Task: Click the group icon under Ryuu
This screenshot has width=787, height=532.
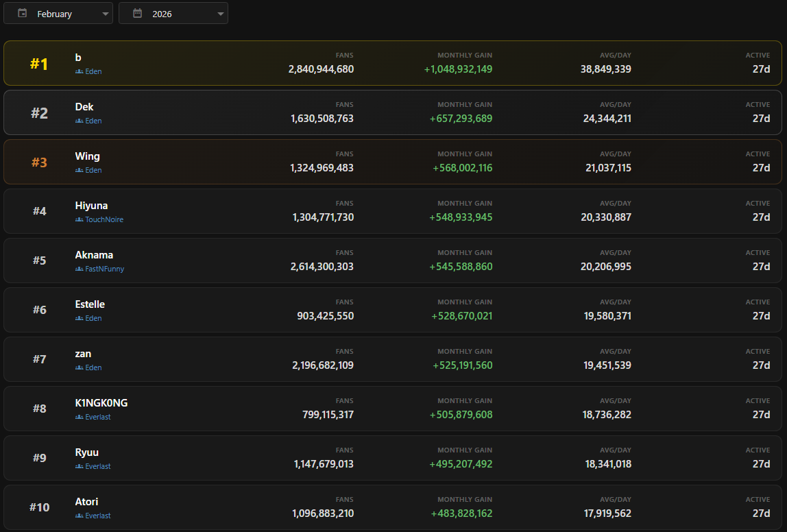Action: click(80, 466)
